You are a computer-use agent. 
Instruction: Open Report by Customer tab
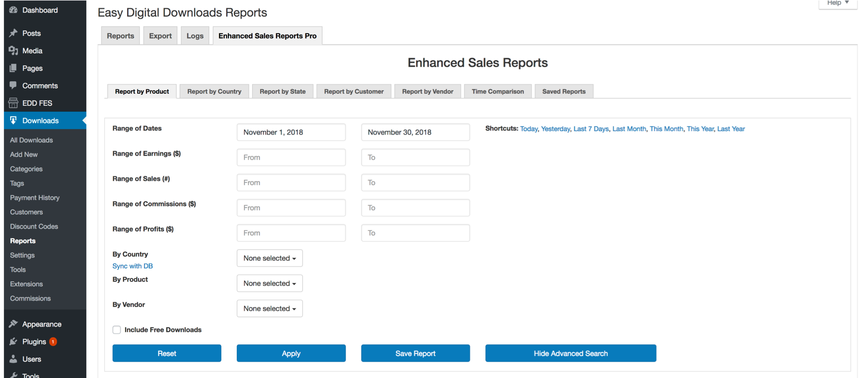[354, 91]
